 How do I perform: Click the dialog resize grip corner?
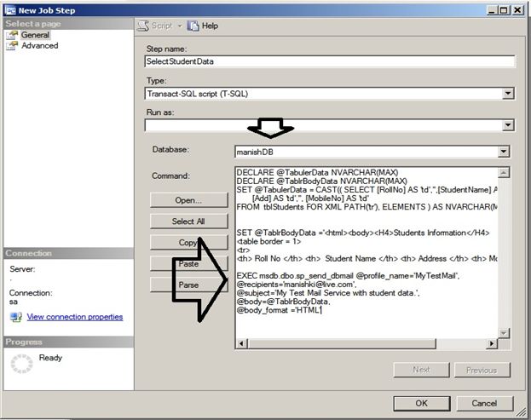522,411
